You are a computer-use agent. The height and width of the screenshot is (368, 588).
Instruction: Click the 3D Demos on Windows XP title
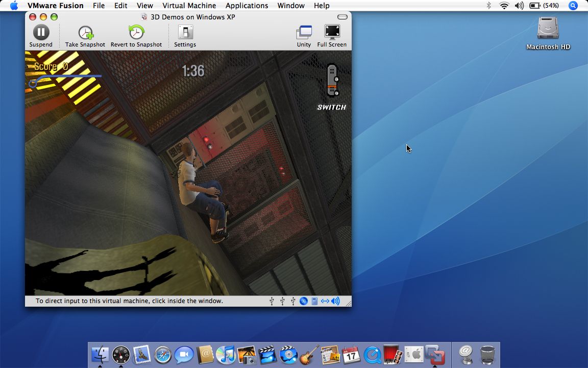pyautogui.click(x=193, y=17)
